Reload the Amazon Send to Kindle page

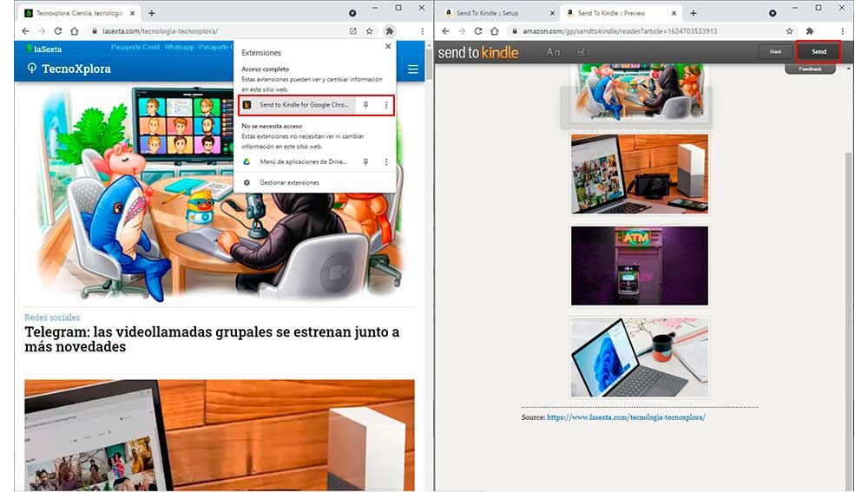[x=478, y=31]
